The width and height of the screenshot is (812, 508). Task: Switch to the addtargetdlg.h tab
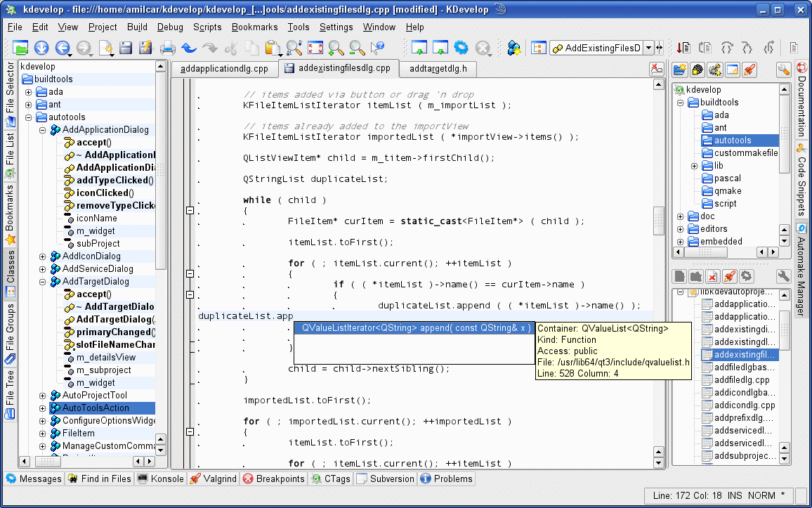pyautogui.click(x=438, y=69)
